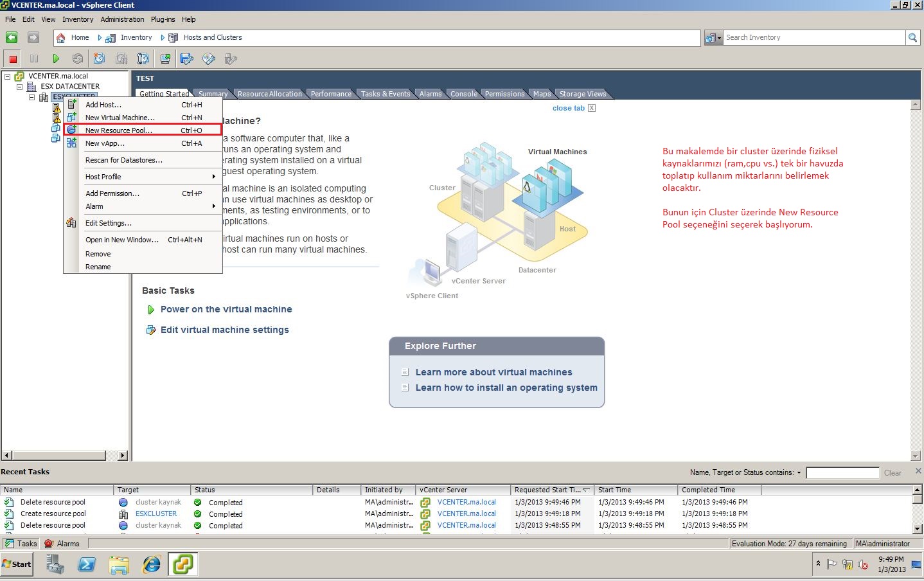Open the Inventory menu in the menu bar

(78, 19)
